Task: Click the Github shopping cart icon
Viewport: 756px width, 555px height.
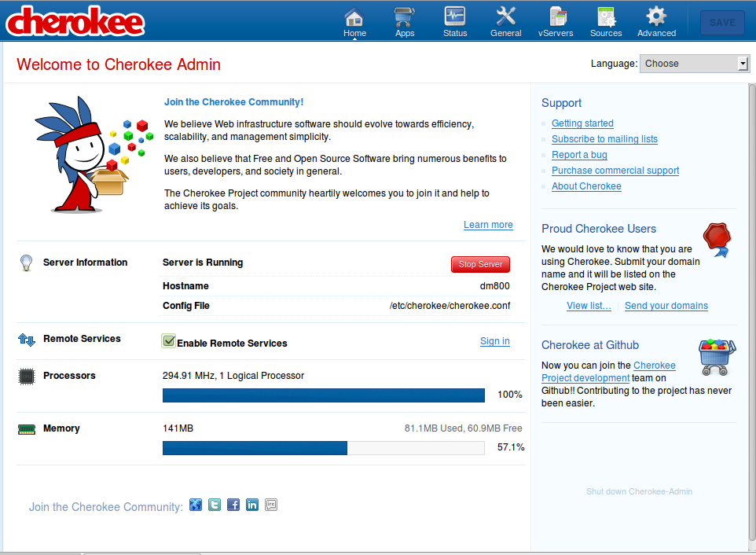Action: coord(717,358)
